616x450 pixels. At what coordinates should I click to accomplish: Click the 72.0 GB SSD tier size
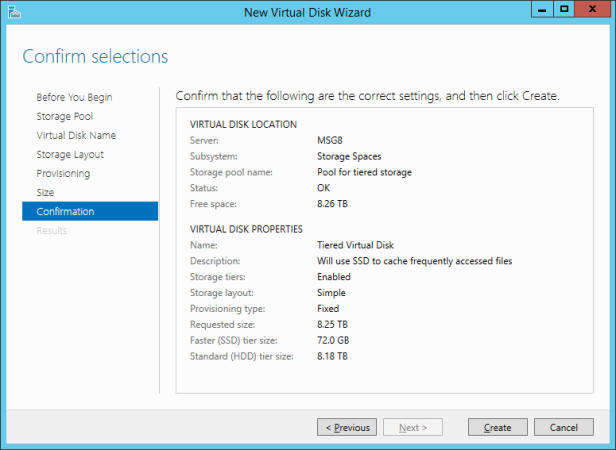click(x=333, y=341)
